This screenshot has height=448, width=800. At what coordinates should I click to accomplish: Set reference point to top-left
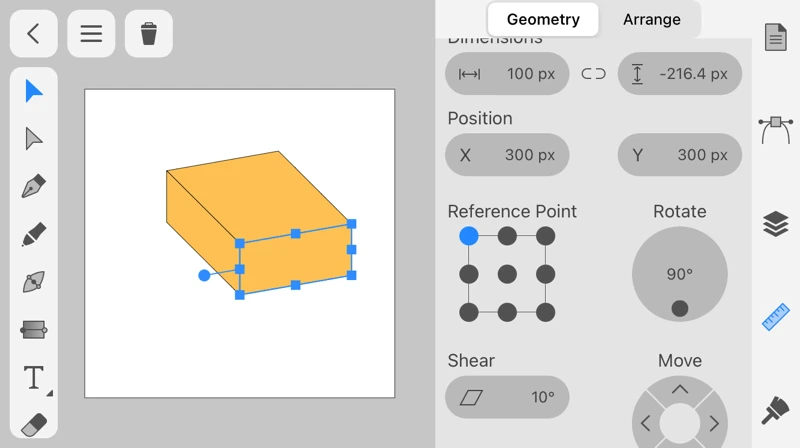pos(469,236)
